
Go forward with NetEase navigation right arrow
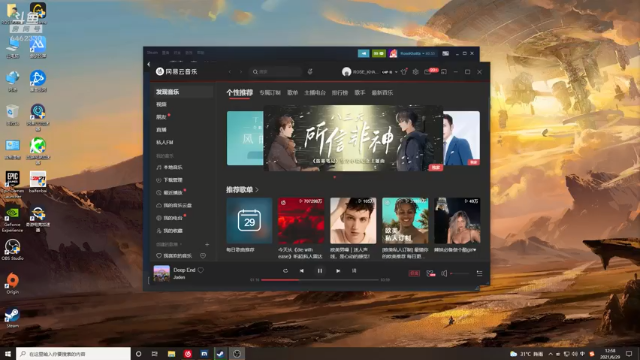[x=241, y=72]
